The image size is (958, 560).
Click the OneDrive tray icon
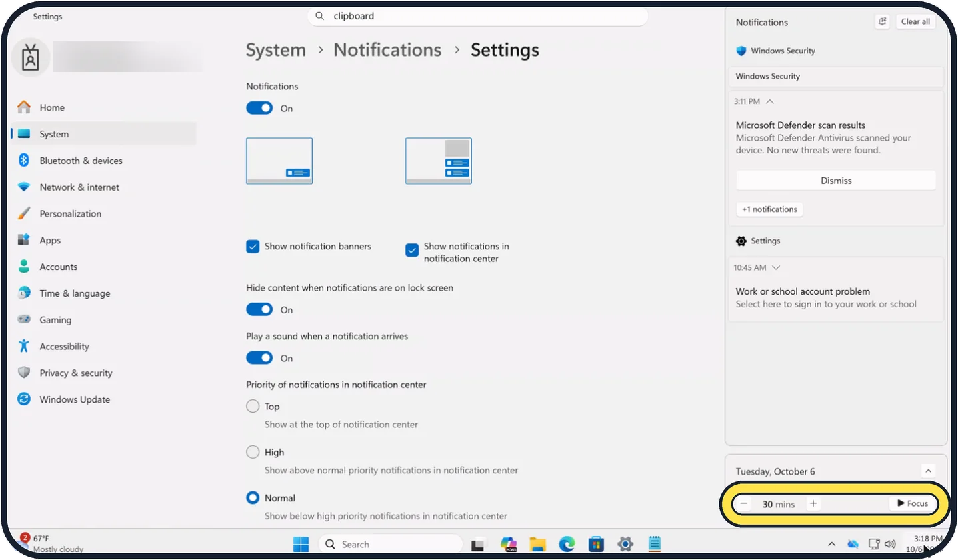(x=853, y=545)
